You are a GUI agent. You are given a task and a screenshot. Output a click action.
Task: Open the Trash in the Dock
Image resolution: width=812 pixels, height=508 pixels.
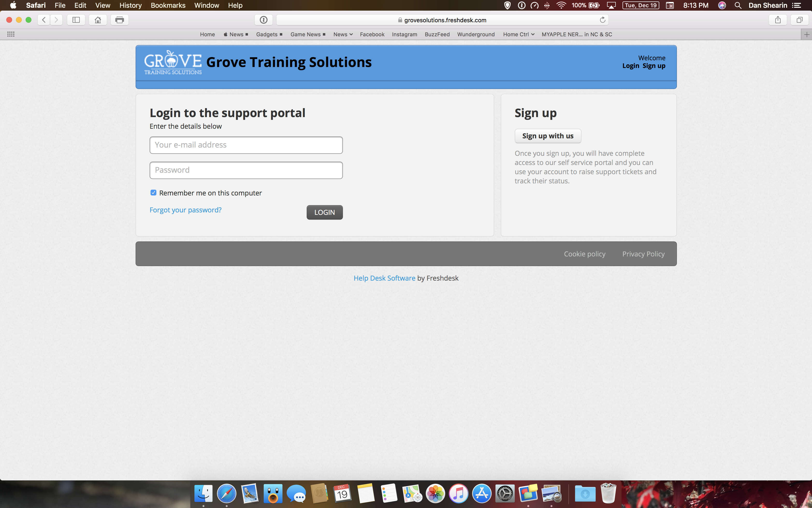(x=608, y=493)
